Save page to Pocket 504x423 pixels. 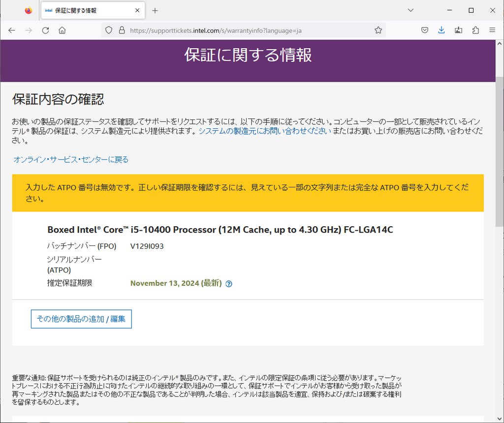click(x=425, y=30)
